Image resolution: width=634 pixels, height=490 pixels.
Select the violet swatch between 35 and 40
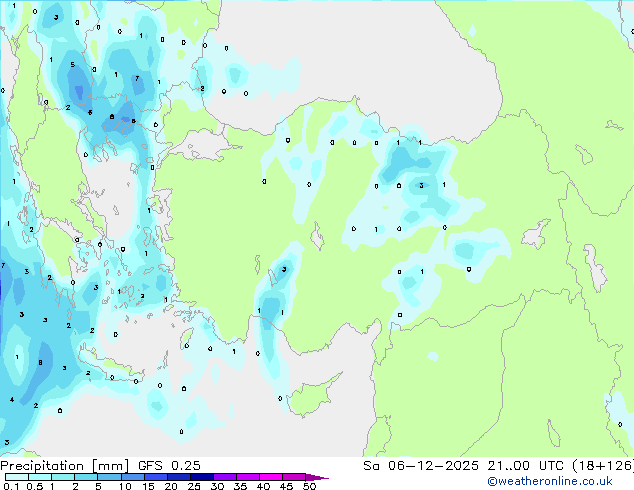(247, 477)
